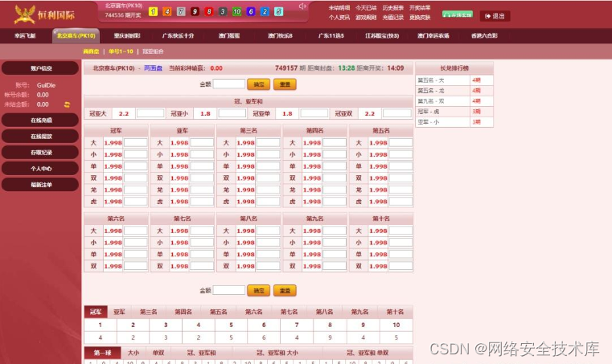
Task: Focus the 冠军 大 bet input
Action: tap(135, 143)
